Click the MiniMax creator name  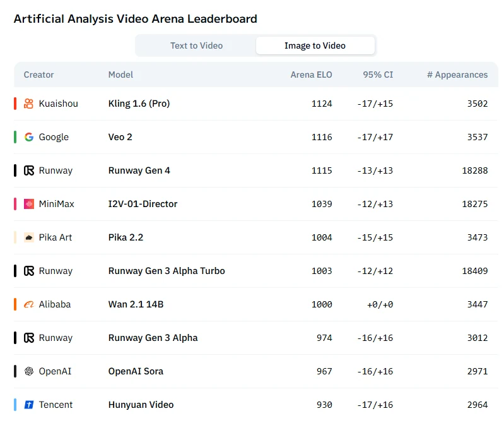click(x=56, y=204)
